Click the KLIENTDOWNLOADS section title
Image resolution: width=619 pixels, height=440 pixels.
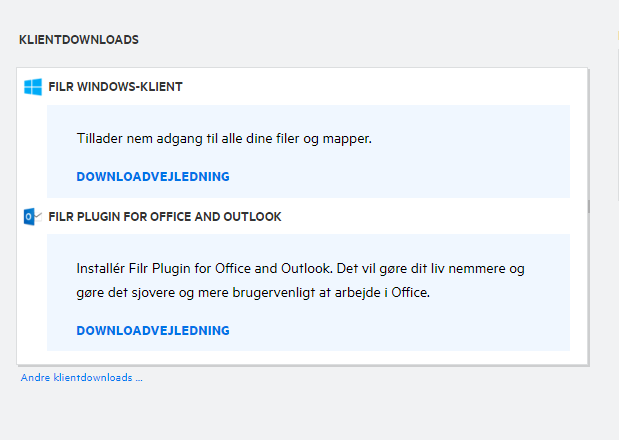click(78, 40)
